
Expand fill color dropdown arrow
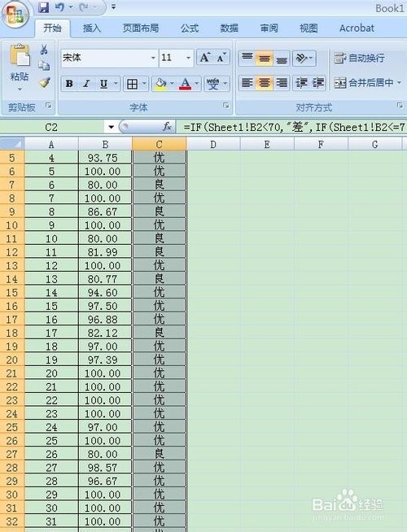point(172,84)
